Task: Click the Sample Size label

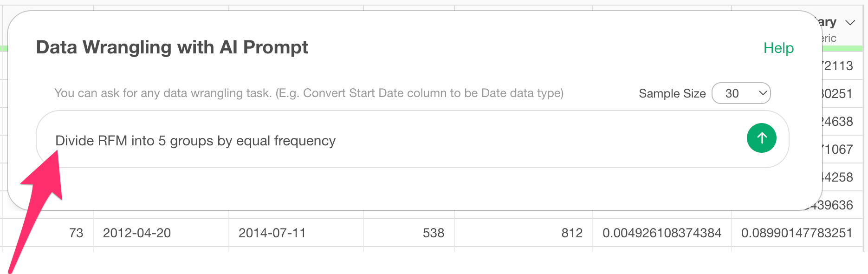Action: pyautogui.click(x=672, y=93)
